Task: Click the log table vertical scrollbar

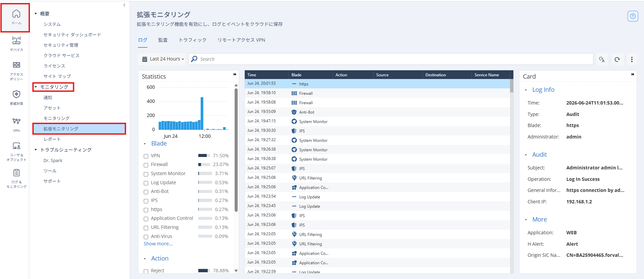Action: [x=512, y=86]
